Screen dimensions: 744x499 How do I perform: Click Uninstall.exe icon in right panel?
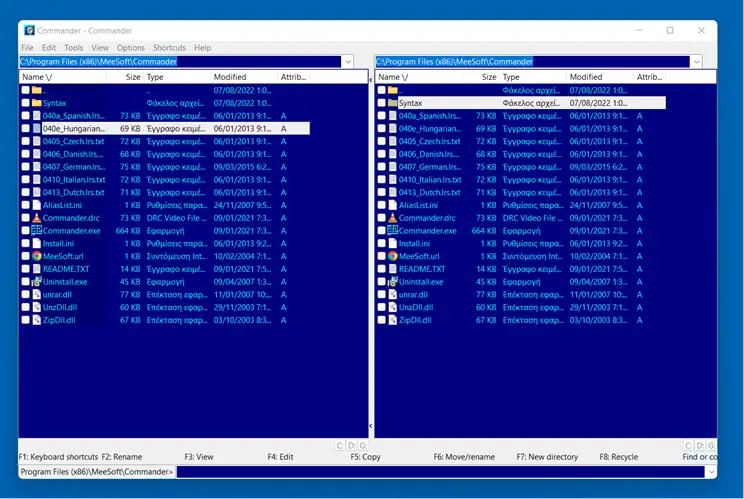(393, 282)
